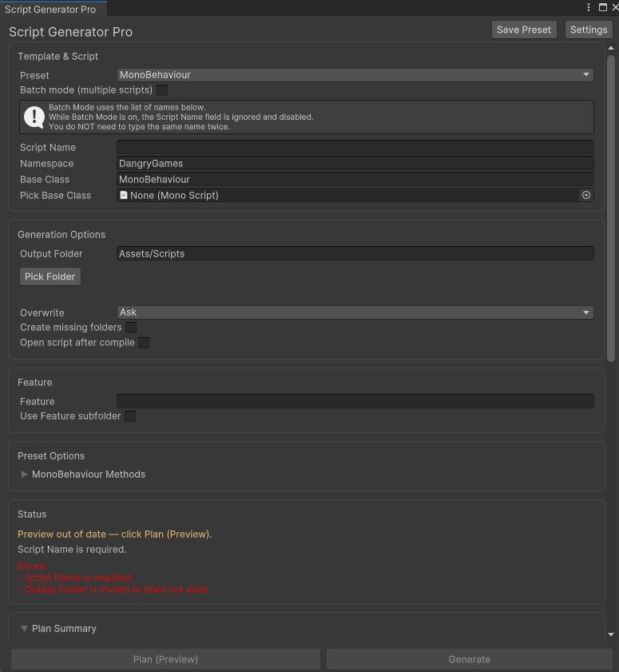The image size is (619, 672).
Task: Click the vertical scrollbar thumb
Action: [611, 208]
